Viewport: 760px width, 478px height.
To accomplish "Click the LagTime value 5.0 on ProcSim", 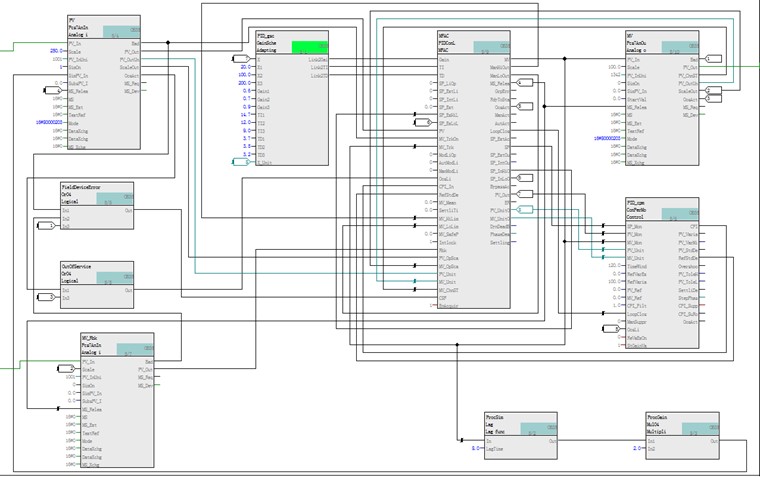I will (x=476, y=449).
